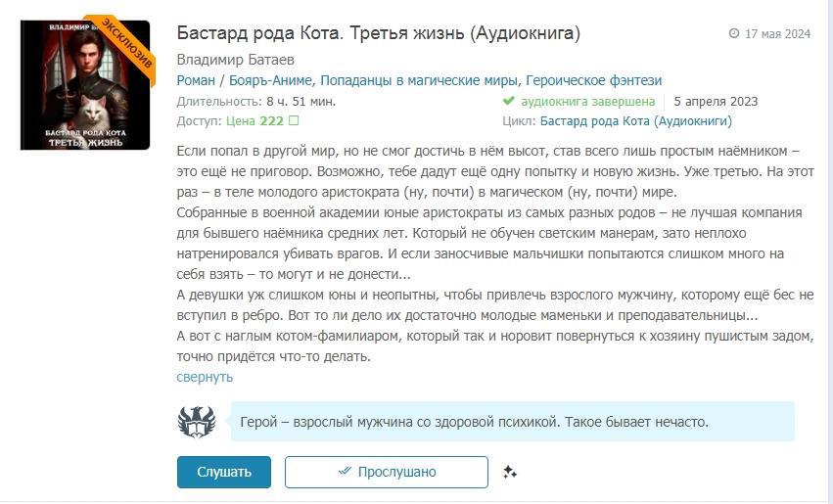Click the Слушать button
Screen dimensions: 833x504
point(224,472)
